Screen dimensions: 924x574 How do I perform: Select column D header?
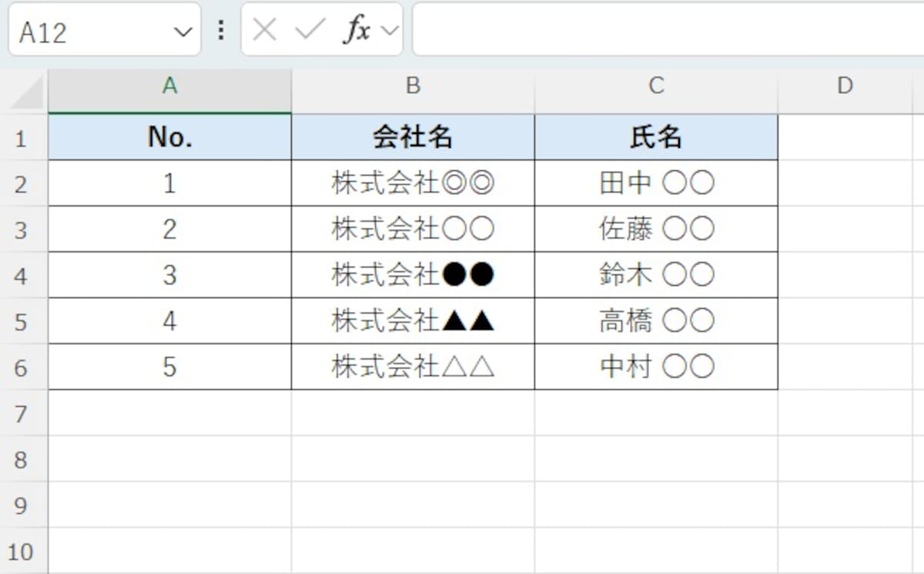pos(845,86)
